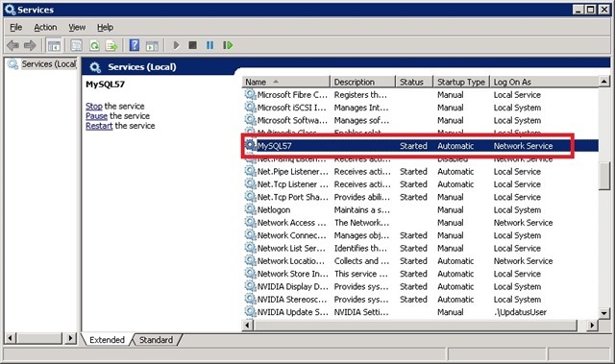This screenshot has height=364, width=615.
Task: Open the Action menu
Action: tap(45, 28)
